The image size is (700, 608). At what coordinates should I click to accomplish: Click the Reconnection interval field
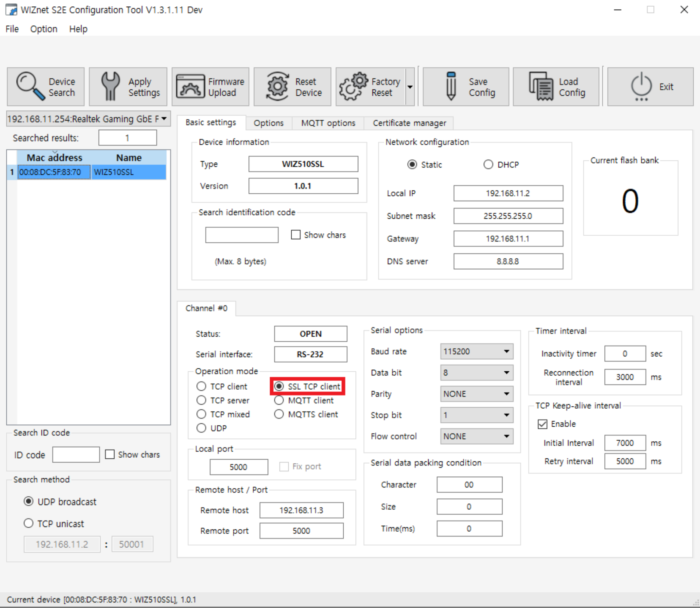pos(625,377)
